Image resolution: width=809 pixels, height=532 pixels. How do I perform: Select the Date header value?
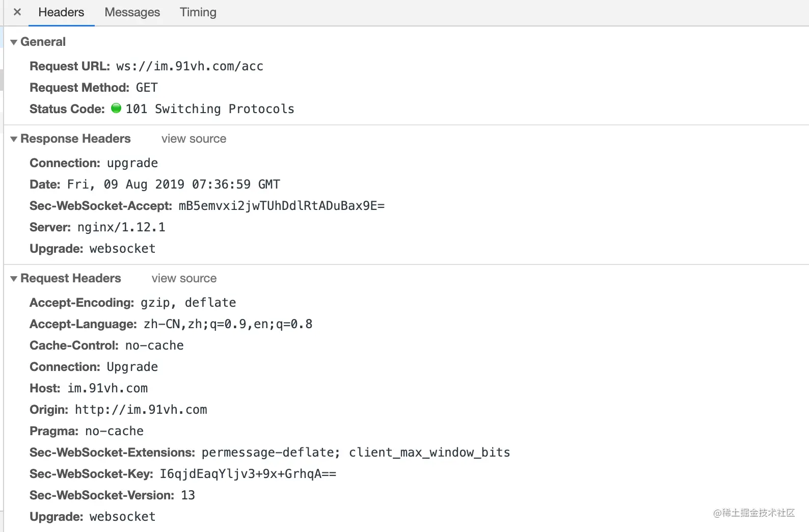coord(174,184)
